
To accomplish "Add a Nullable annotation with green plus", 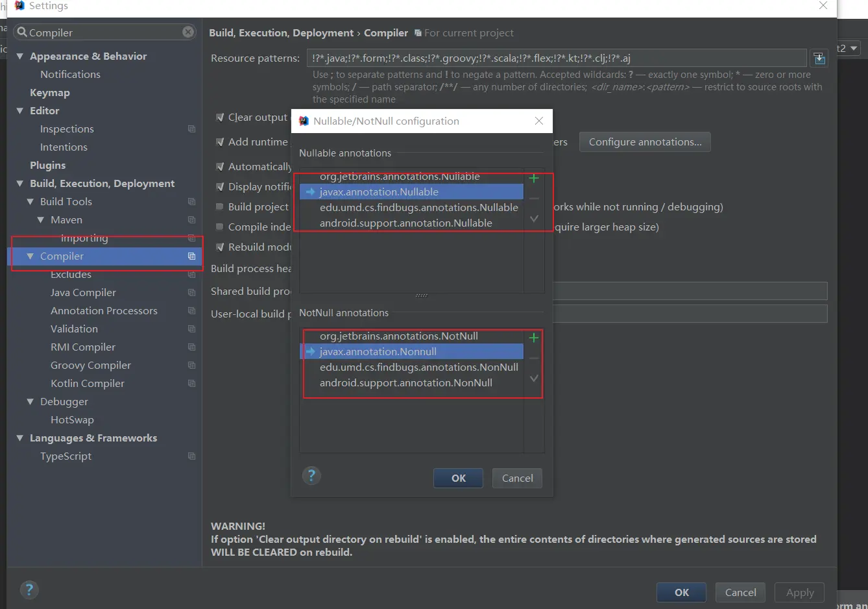I will [x=534, y=178].
